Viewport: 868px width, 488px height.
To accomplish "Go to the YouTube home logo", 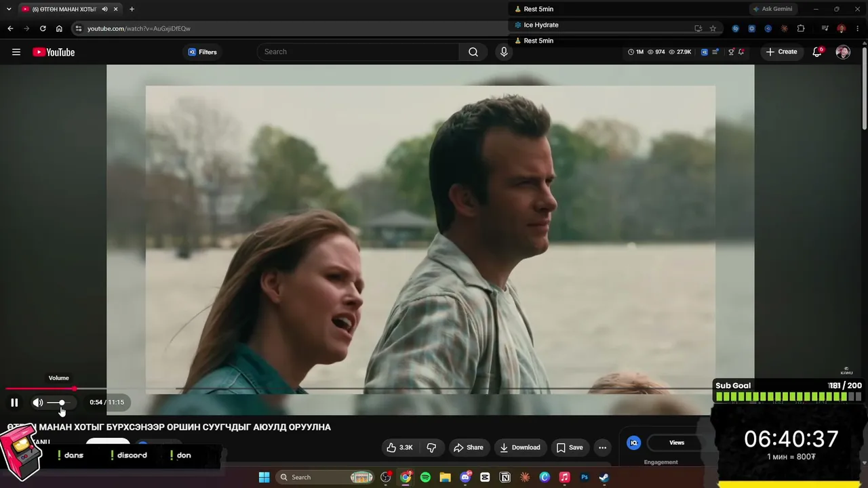I will tap(54, 52).
